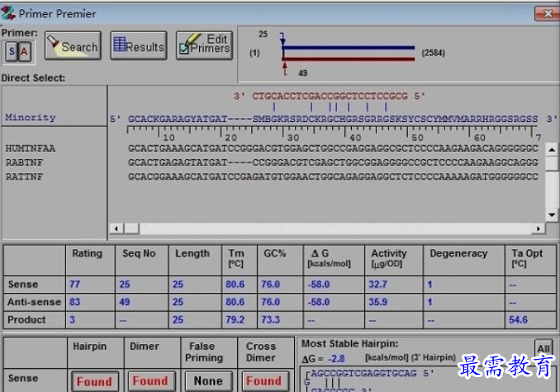
Task: Click the Product Tm value 79.2
Action: click(235, 319)
